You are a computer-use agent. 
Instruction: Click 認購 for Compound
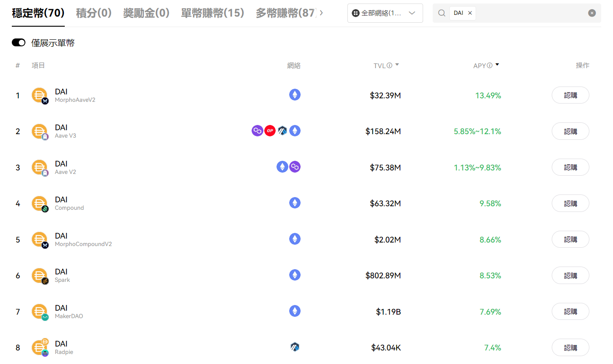point(570,203)
